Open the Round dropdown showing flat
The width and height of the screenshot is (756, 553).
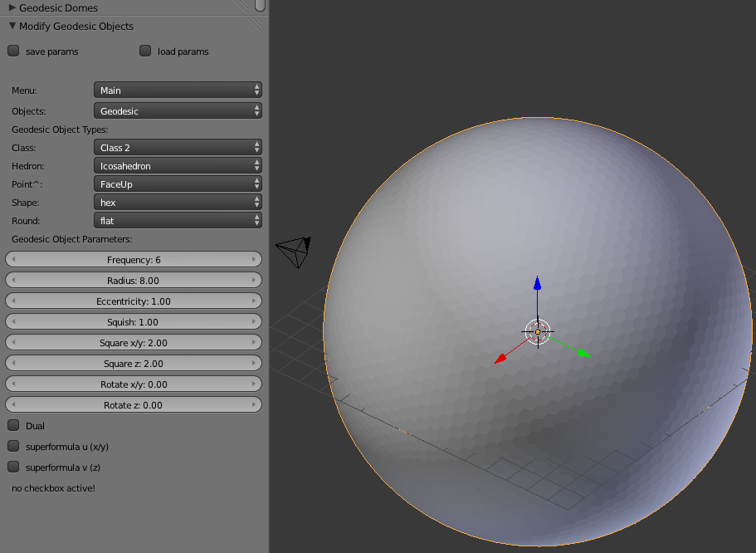pyautogui.click(x=178, y=221)
